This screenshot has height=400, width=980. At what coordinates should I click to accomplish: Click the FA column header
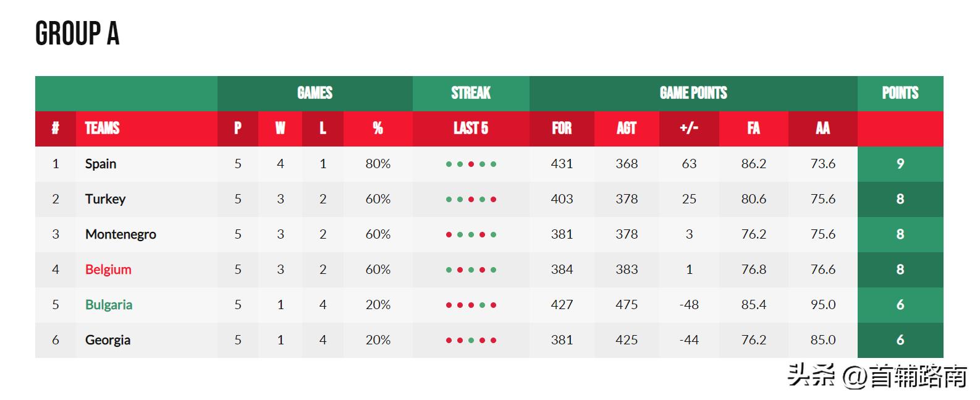pos(753,129)
